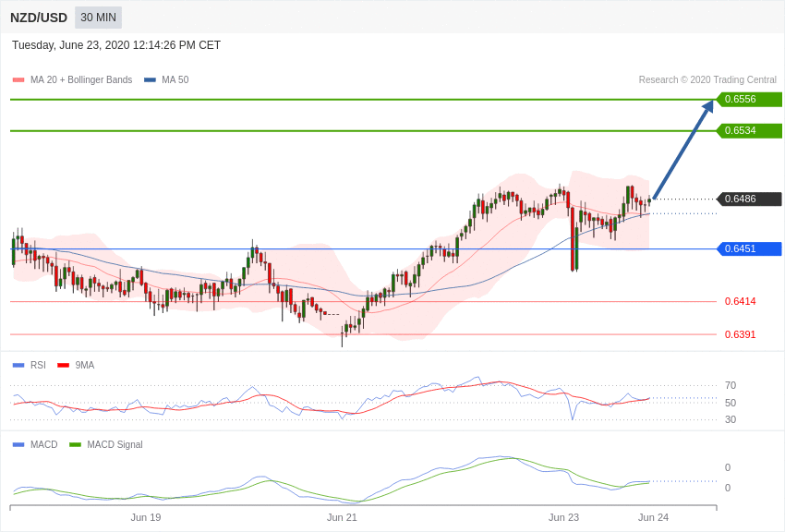Select the 0.6534 green price label
785x532 pixels.
click(x=749, y=131)
